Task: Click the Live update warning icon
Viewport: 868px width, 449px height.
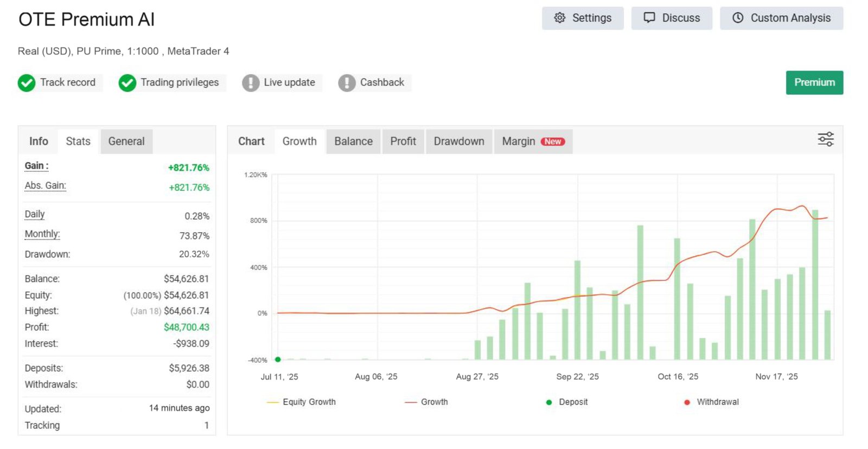Action: click(251, 83)
